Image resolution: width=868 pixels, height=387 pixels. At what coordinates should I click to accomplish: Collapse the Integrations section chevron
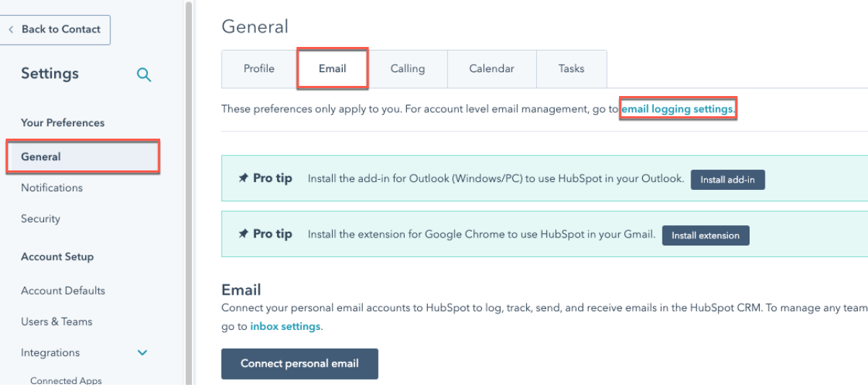tap(142, 353)
